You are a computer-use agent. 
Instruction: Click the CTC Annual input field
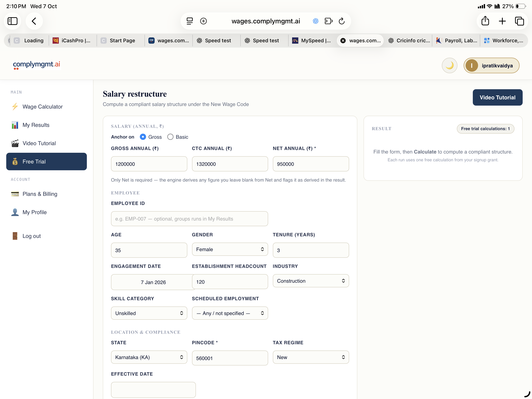(x=230, y=164)
